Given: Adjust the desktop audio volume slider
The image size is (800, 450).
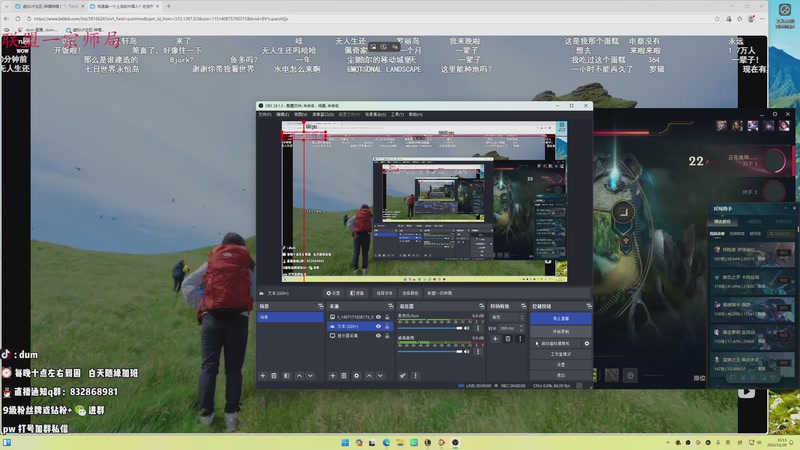Looking at the screenshot, I should pyautogui.click(x=433, y=351).
